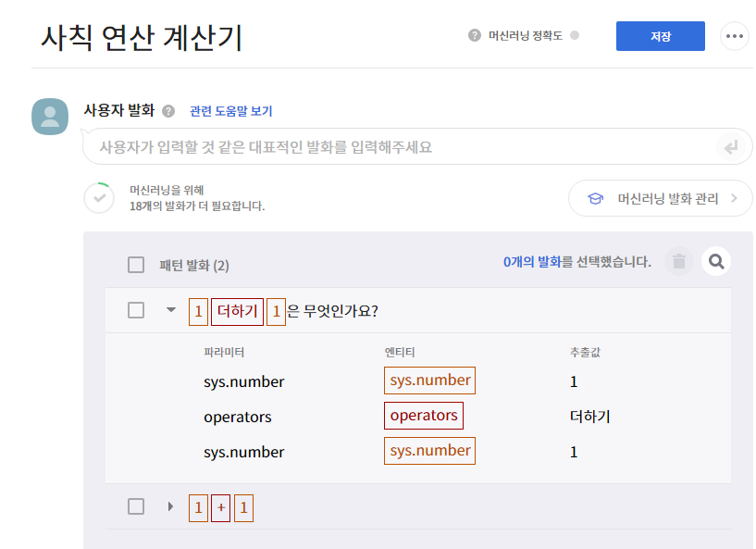Open 머신러닝 발화 관리 chevron
Screen dimensions: 756x549
(735, 198)
